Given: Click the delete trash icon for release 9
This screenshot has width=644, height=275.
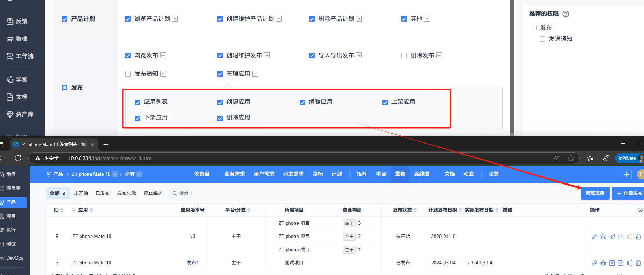Looking at the screenshot, I should coord(639,237).
